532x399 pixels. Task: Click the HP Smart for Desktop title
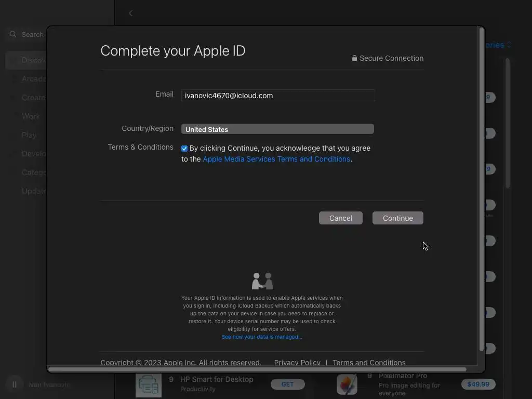pos(217,379)
